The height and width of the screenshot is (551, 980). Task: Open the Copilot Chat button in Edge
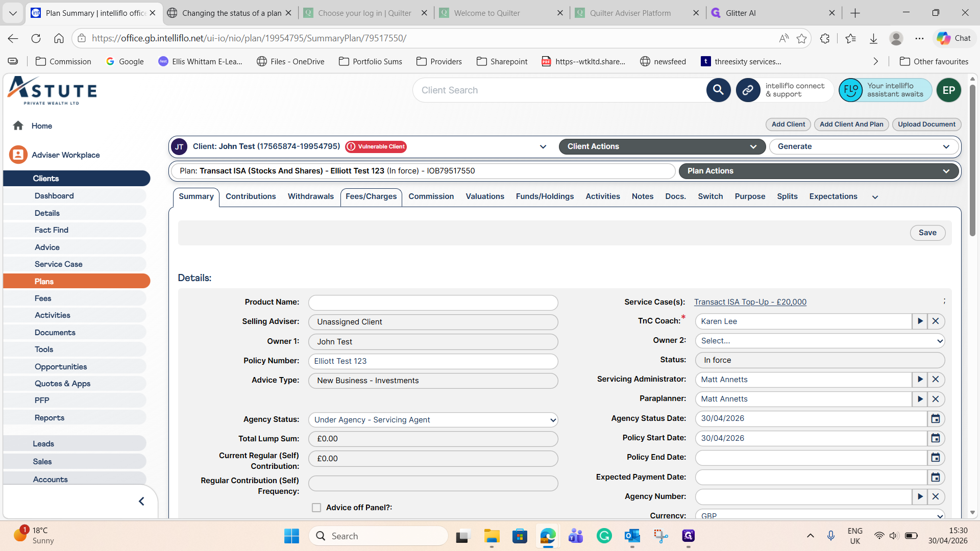pyautogui.click(x=954, y=38)
